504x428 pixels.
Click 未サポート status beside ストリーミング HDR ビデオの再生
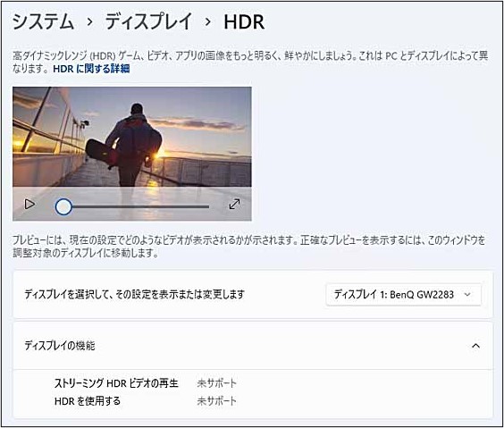(216, 383)
